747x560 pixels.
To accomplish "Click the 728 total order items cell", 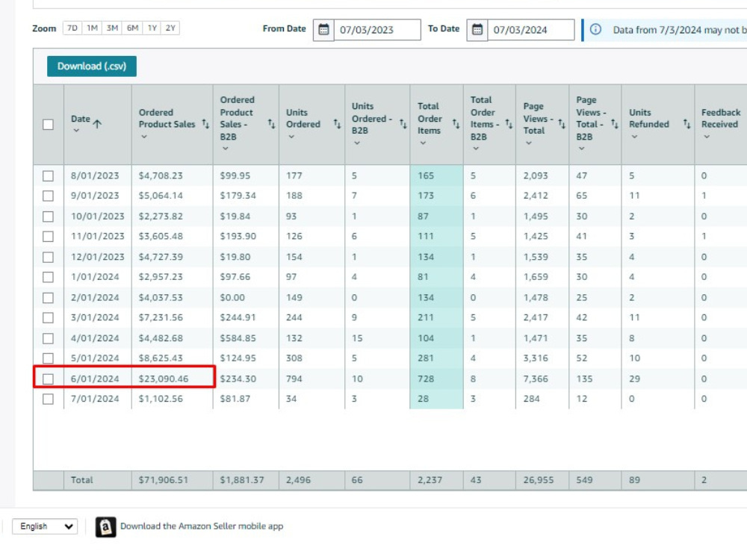I will pyautogui.click(x=426, y=379).
